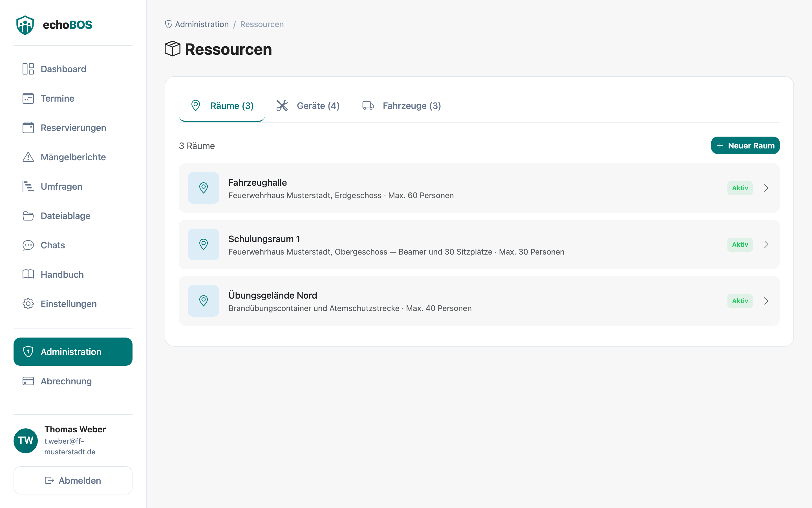This screenshot has width=812, height=508.
Task: Click the Aktiv badge on Fahrzeughalle
Action: point(740,188)
